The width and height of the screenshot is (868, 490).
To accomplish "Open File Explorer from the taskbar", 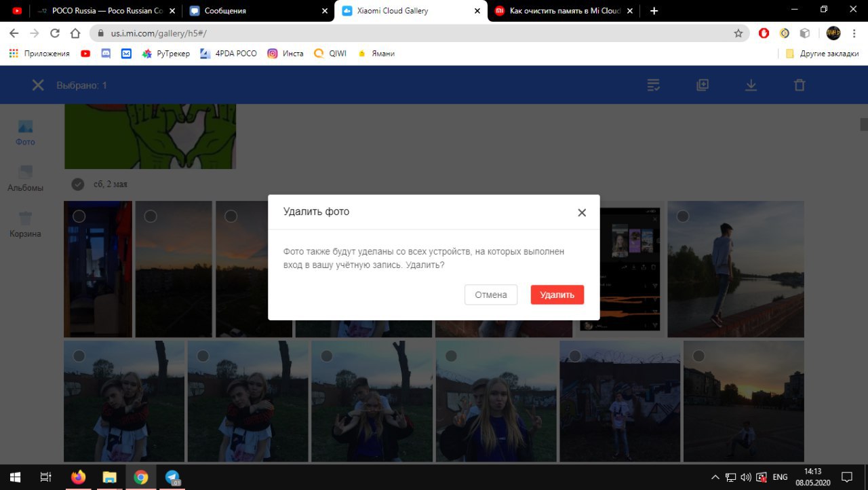I will [x=109, y=477].
